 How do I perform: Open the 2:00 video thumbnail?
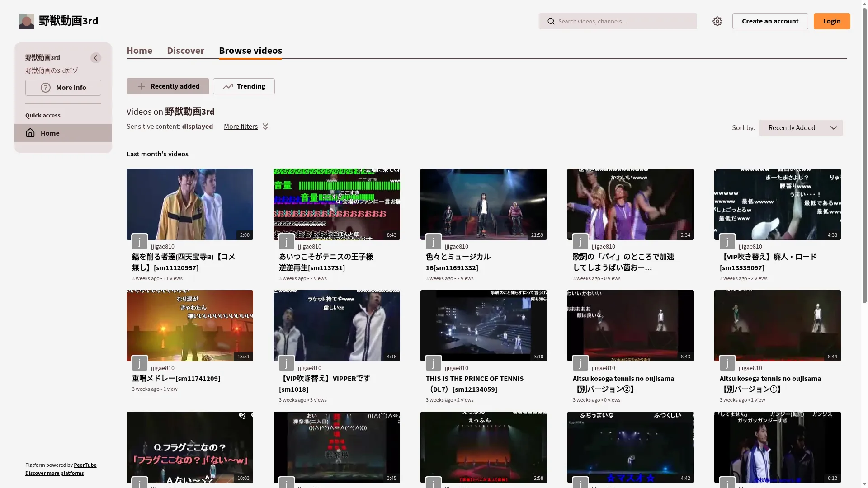190,204
